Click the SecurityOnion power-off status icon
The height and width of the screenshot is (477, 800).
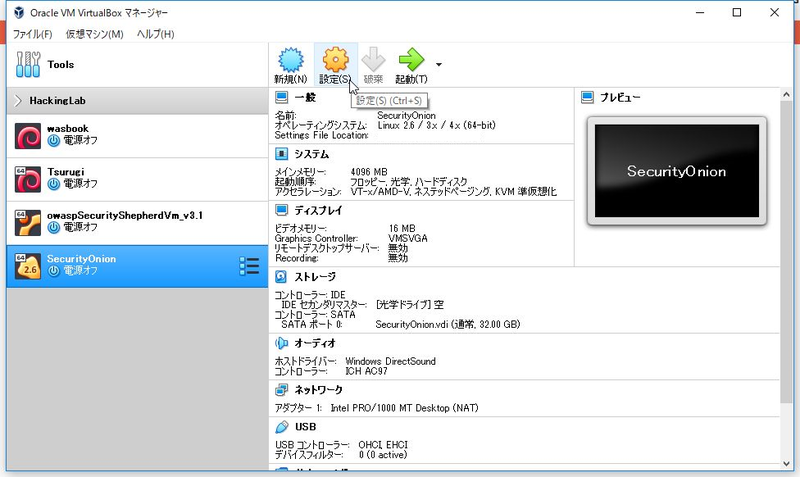[54, 271]
